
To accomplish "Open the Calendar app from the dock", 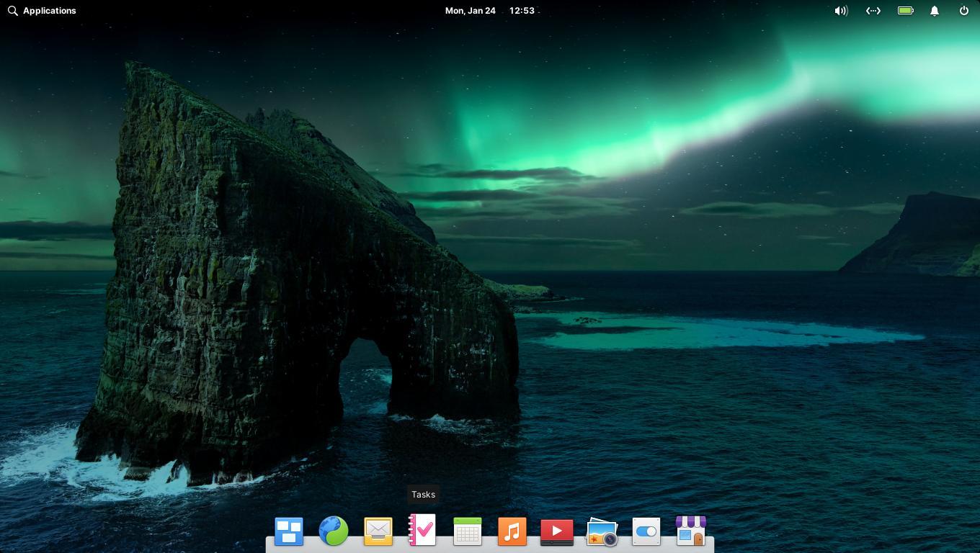I will coord(468,531).
